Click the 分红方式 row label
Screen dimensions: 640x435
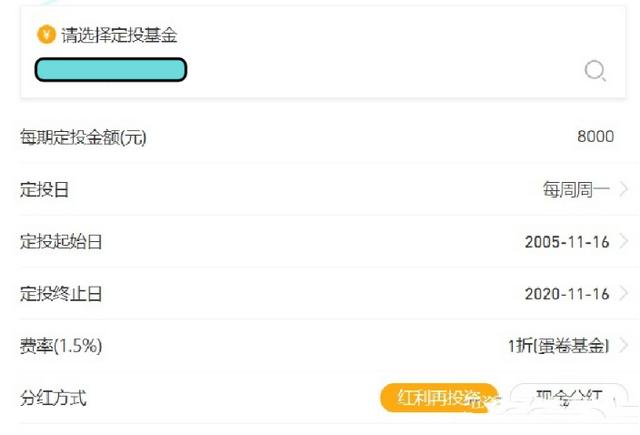pyautogui.click(x=53, y=398)
